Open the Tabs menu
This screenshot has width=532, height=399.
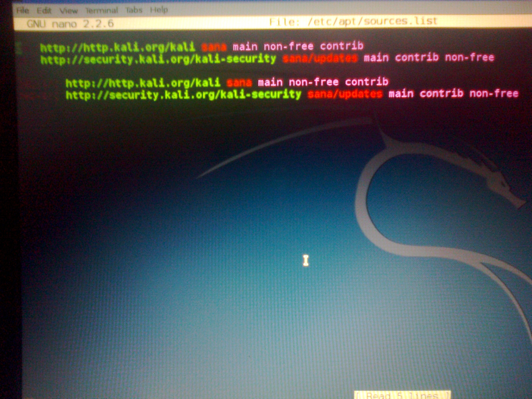(x=134, y=10)
